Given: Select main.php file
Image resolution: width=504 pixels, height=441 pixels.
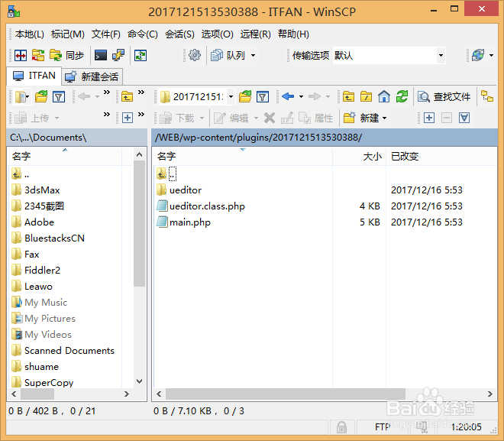Looking at the screenshot, I should 190,222.
